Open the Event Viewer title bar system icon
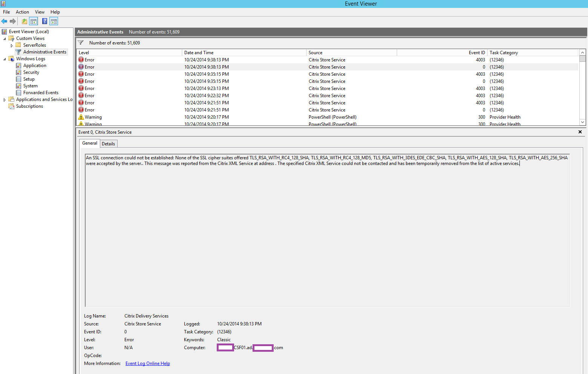Image resolution: width=588 pixels, height=374 pixels. [x=3, y=4]
